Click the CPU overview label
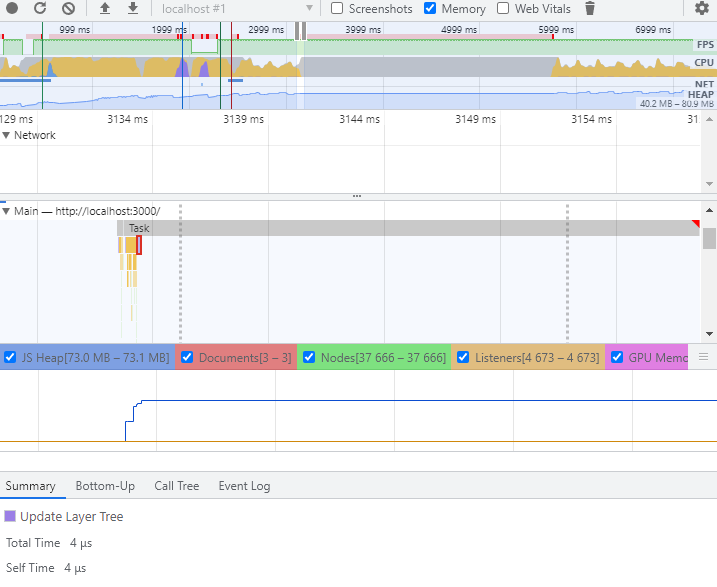 click(x=704, y=63)
